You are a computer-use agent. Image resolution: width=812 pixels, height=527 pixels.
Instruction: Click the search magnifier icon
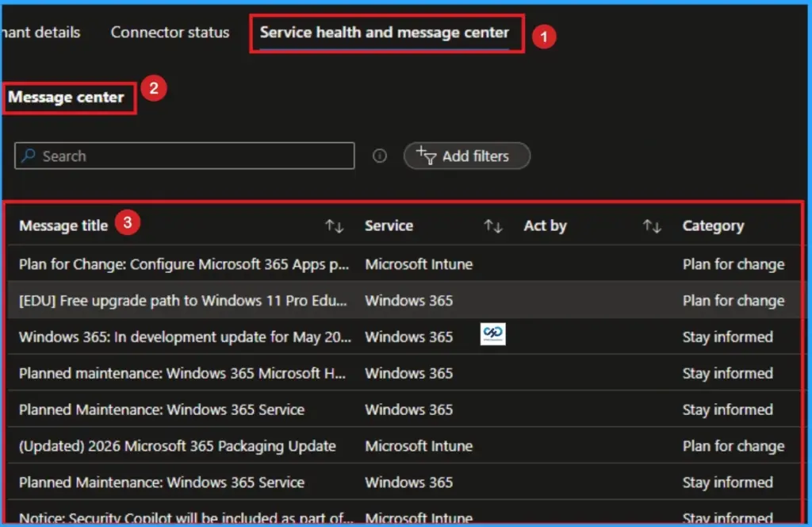point(29,155)
